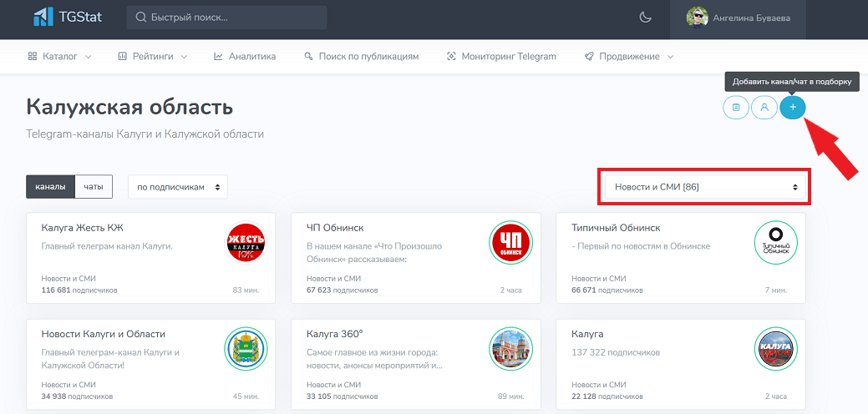Open Калуга Жесть КЖ channel avatar
This screenshot has width=868, height=414.
(246, 243)
